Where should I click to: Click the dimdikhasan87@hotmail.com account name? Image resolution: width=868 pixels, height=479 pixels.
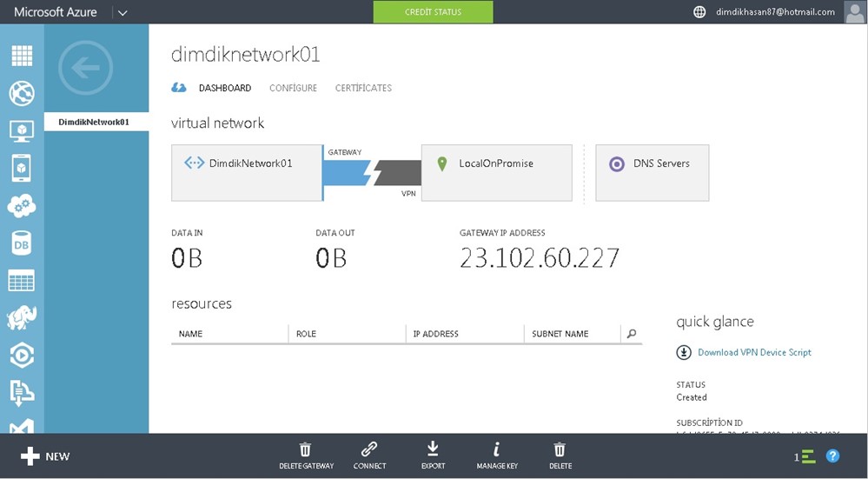point(775,11)
